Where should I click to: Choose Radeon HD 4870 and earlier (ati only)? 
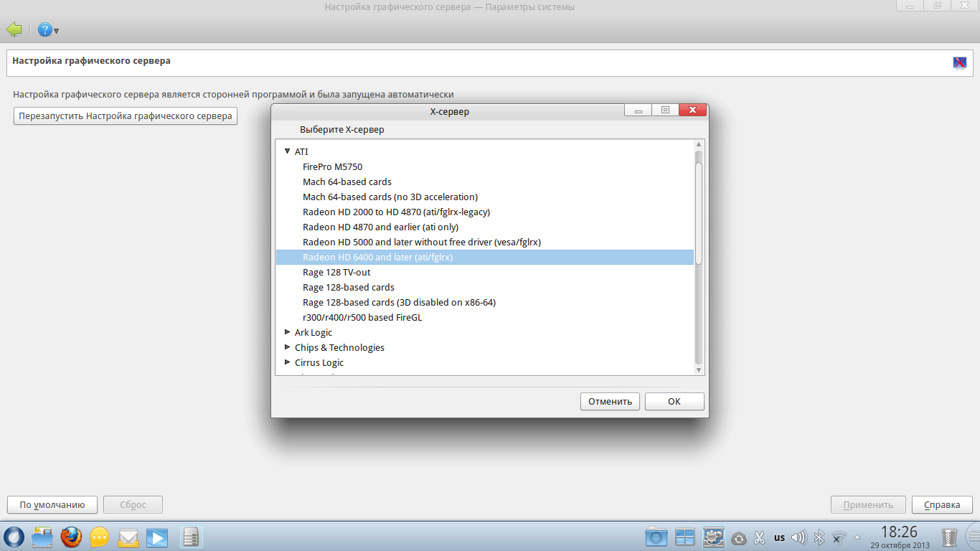click(x=380, y=227)
